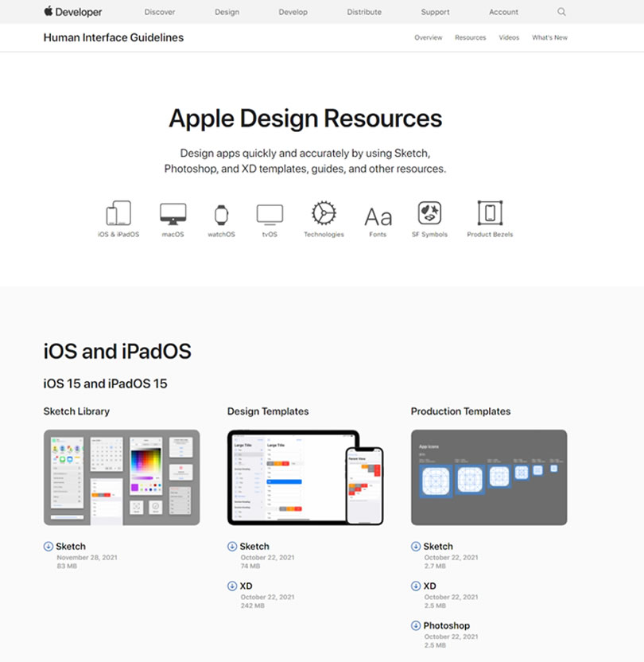The width and height of the screenshot is (644, 662).
Task: Download Production Templates Photoshop link
Action: tap(447, 625)
